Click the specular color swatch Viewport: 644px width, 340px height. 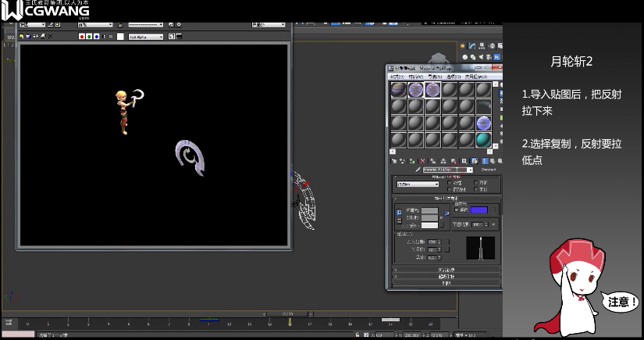[429, 225]
